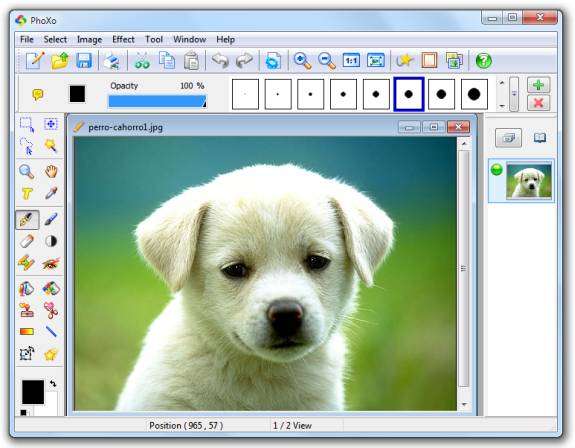Undo the last action
The height and width of the screenshot is (448, 575).
click(x=220, y=60)
